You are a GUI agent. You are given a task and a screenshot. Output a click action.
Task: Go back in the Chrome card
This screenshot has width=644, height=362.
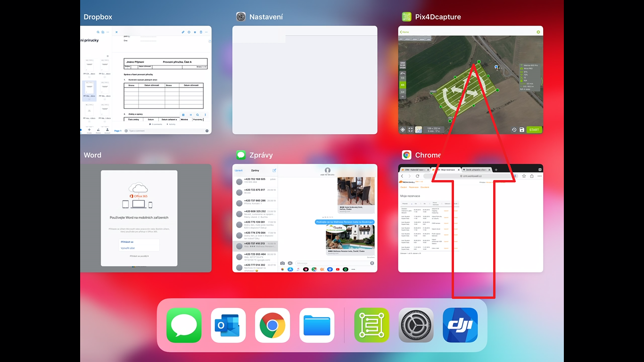point(402,176)
